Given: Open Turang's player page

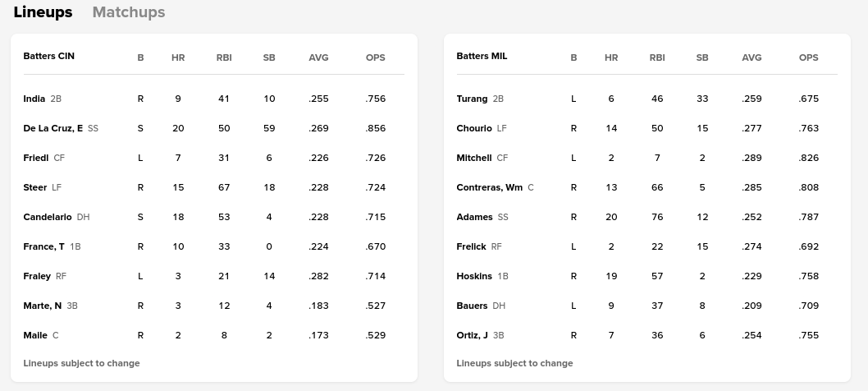Looking at the screenshot, I should [472, 99].
